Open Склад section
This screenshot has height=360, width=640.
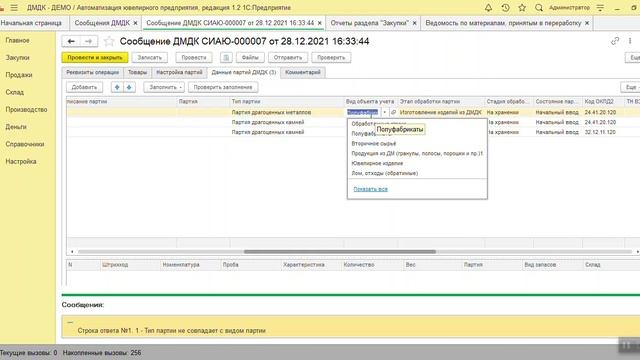pyautogui.click(x=15, y=92)
